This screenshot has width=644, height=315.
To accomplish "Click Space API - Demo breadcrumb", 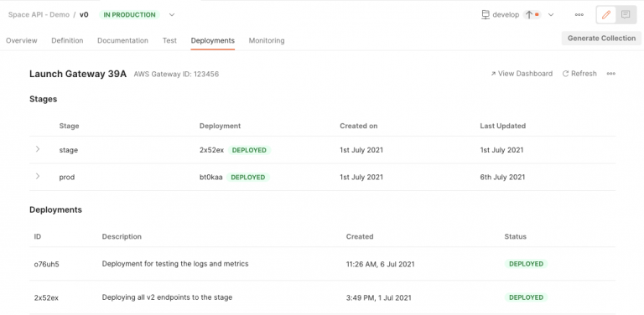I will click(39, 15).
